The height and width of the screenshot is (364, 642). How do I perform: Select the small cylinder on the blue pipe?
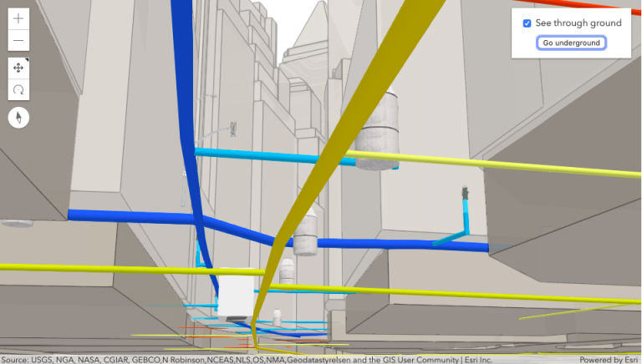click(x=306, y=243)
